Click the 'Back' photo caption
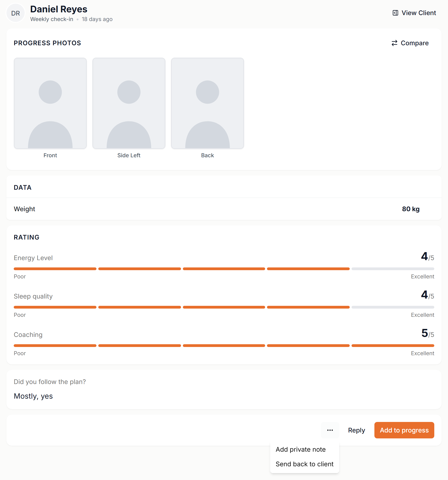This screenshot has width=448, height=480. coord(208,155)
